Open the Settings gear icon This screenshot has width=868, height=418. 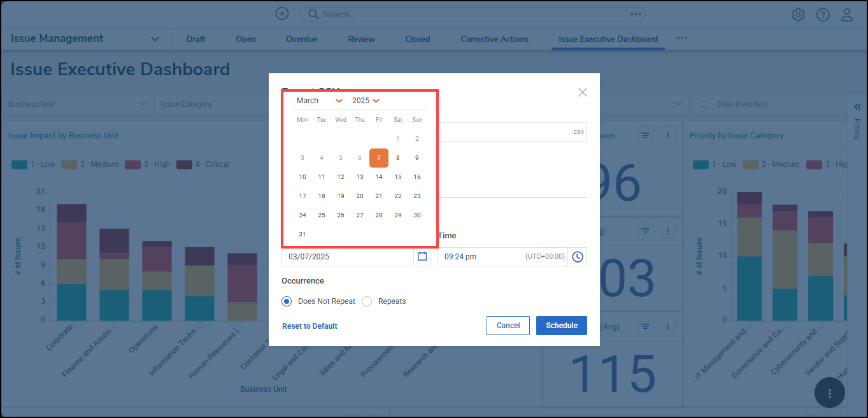[x=798, y=14]
